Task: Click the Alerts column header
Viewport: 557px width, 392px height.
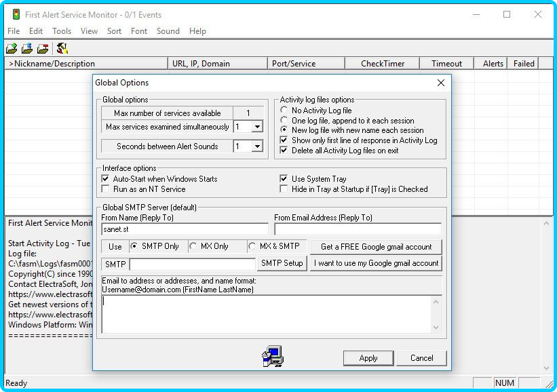Action: [491, 64]
